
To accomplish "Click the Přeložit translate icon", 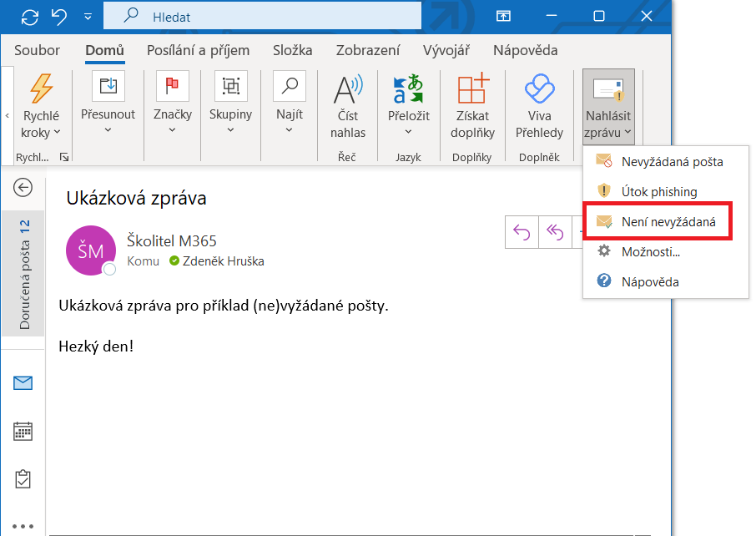I will (x=408, y=88).
